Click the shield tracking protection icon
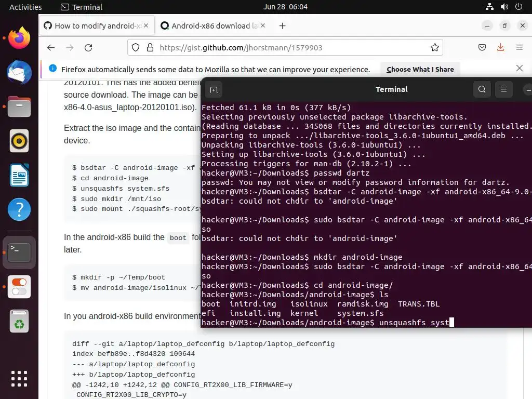Viewport: 532px width, 399px height. click(x=136, y=47)
